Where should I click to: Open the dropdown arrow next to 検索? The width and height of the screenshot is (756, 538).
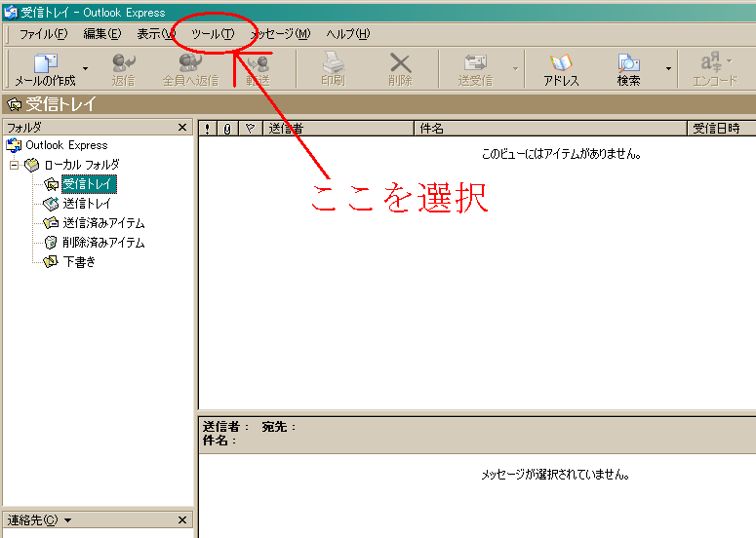click(668, 69)
